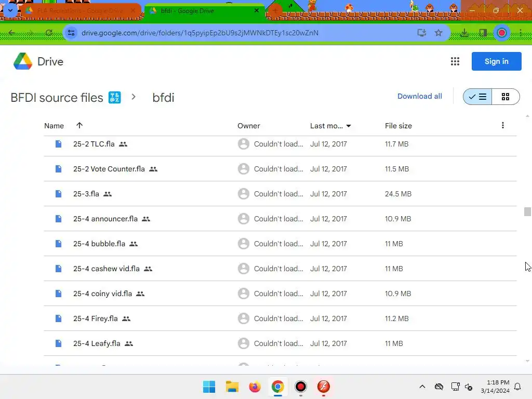
Task: Select 25-4 Firey.fla file name
Action: (x=96, y=318)
